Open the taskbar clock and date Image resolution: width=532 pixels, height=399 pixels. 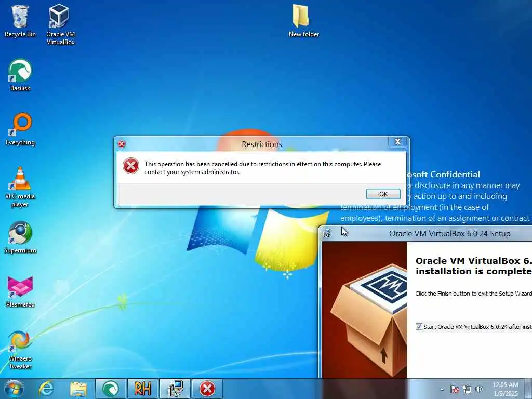tap(506, 389)
